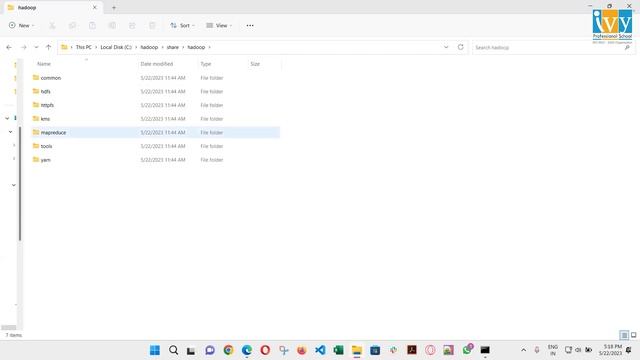Image resolution: width=640 pixels, height=360 pixels.
Task: Click the Cut toolbar icon
Action: [x=52, y=25]
